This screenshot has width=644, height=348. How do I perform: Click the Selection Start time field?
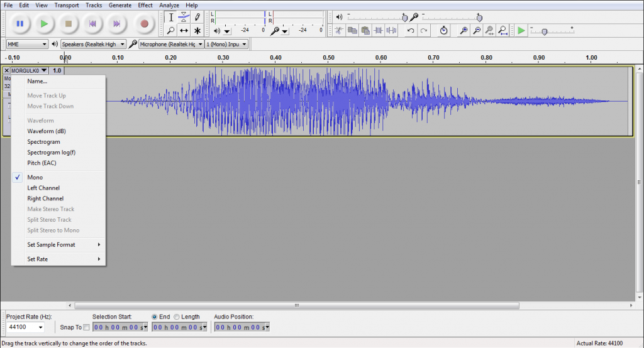tap(120, 327)
